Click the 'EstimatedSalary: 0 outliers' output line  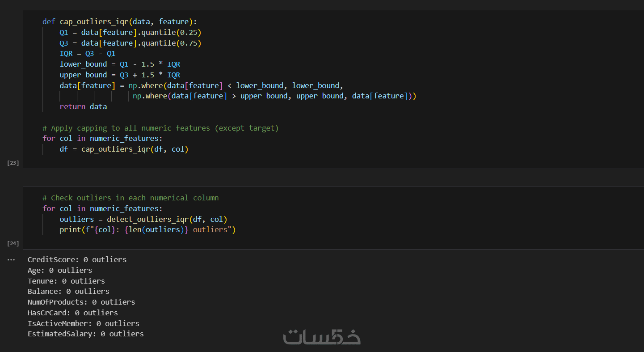pos(85,334)
